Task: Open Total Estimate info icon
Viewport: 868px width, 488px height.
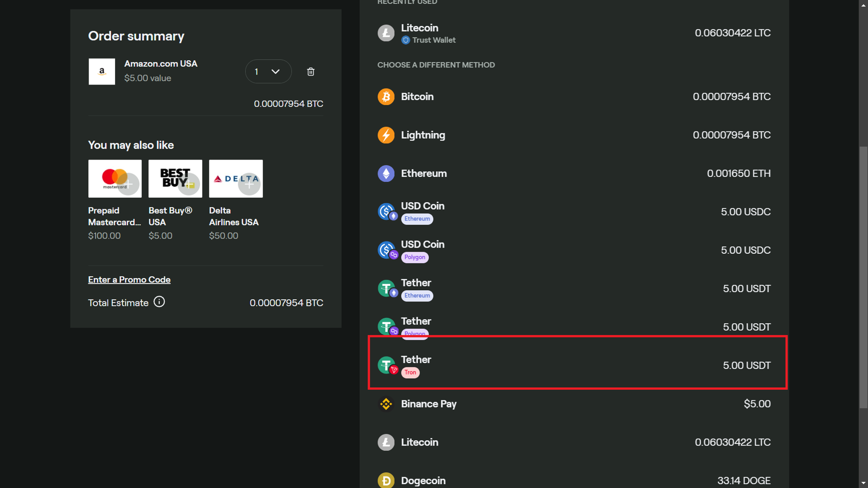Action: pos(159,302)
